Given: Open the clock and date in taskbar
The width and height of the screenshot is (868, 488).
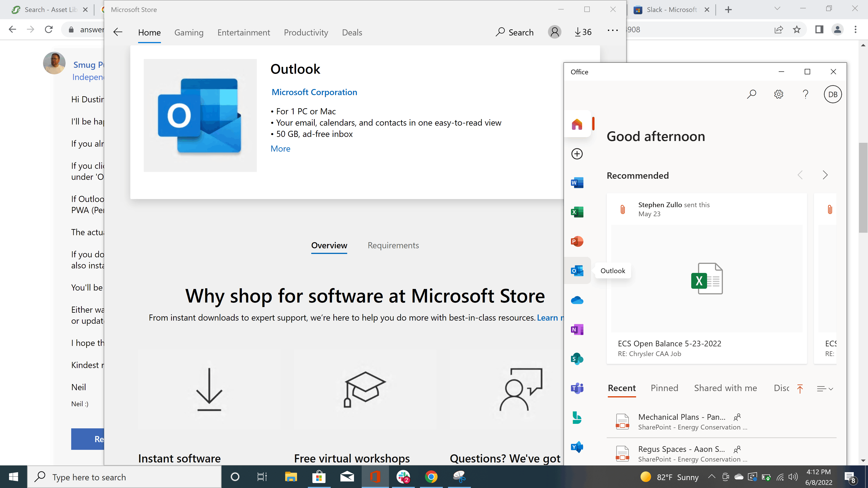Looking at the screenshot, I should pos(818,477).
